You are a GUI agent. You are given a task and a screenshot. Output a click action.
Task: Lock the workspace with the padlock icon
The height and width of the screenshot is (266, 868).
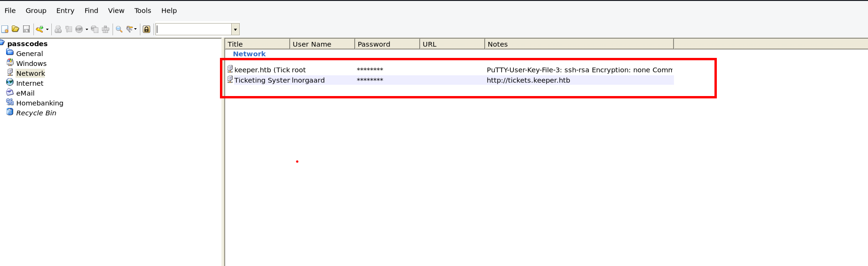point(146,29)
